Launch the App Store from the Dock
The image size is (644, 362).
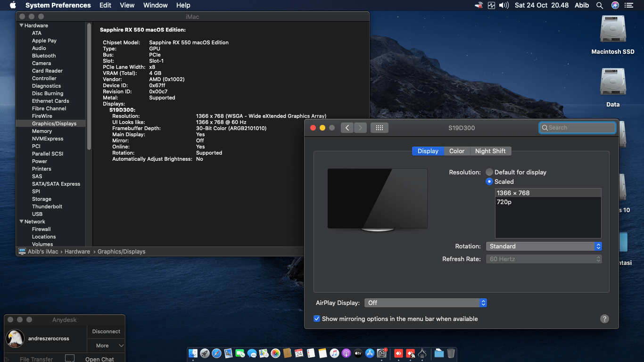370,353
